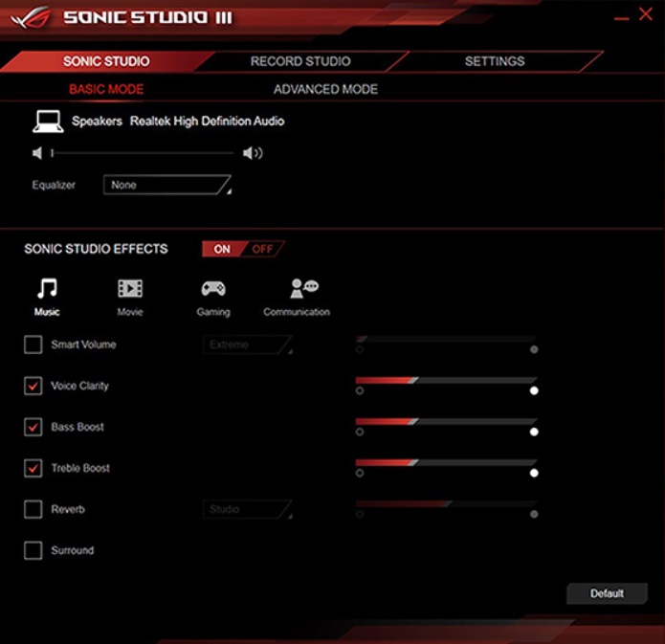Adjust the Voice Clarity level slider
The height and width of the screenshot is (644, 665).
click(447, 381)
